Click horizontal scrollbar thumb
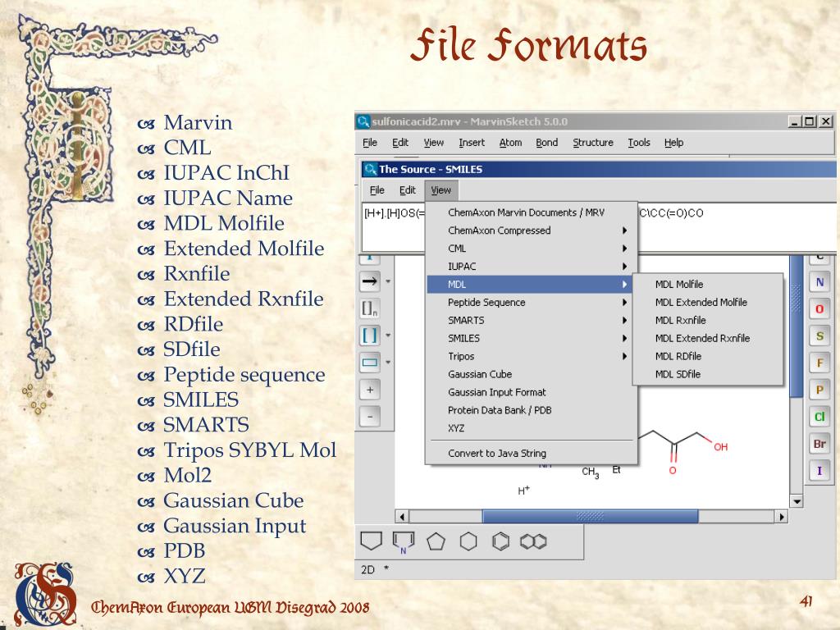Image resolution: width=840 pixels, height=630 pixels. (591, 517)
